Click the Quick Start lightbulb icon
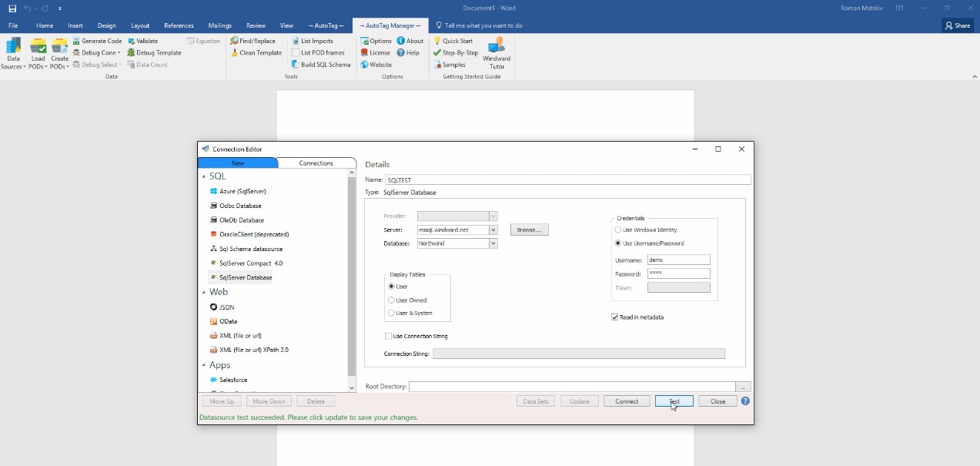This screenshot has height=466, width=980. click(437, 41)
